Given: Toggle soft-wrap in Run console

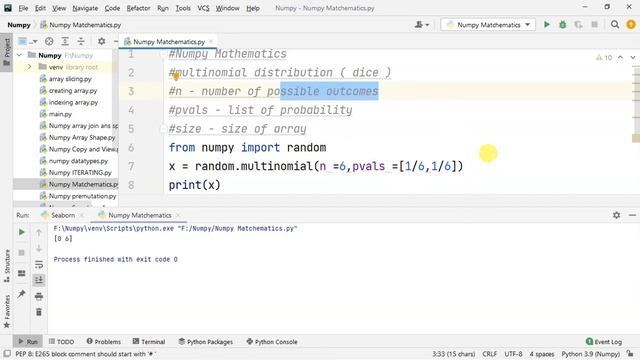Looking at the screenshot, I should point(39,264).
